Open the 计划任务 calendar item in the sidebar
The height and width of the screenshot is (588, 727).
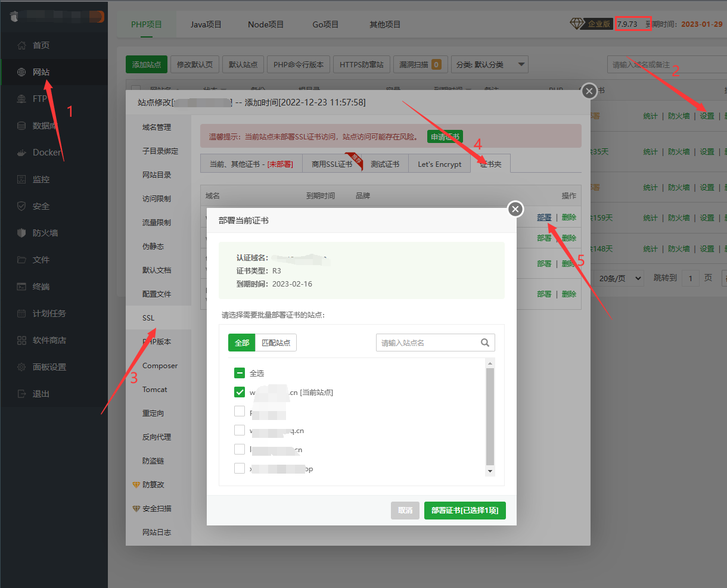[54, 313]
